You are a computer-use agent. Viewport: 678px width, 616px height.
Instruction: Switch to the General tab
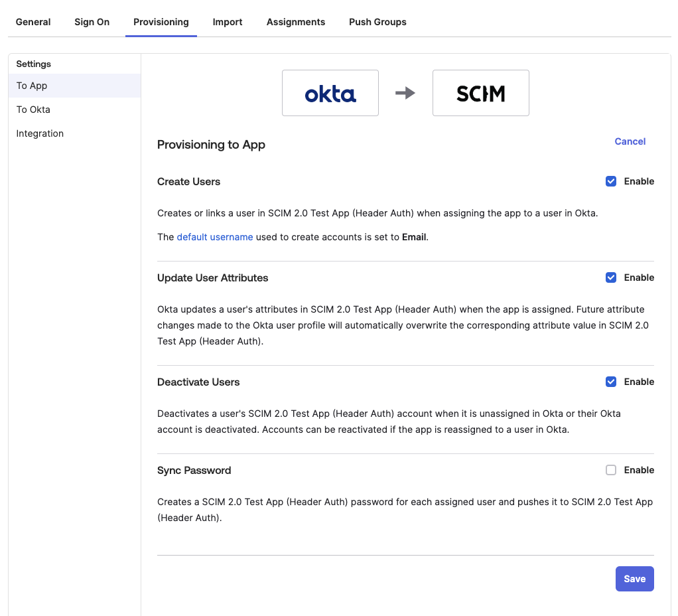33,21
